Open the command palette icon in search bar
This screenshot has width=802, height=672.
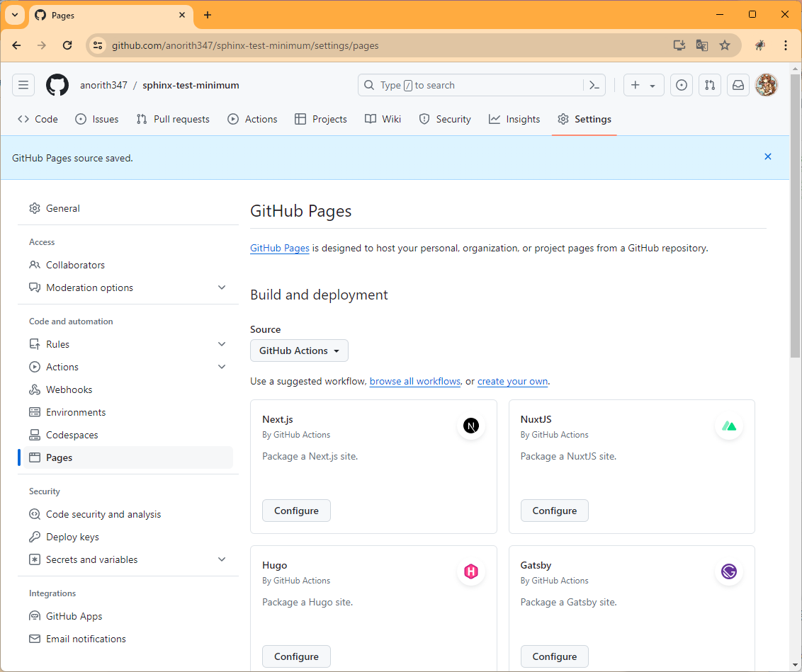pyautogui.click(x=594, y=86)
